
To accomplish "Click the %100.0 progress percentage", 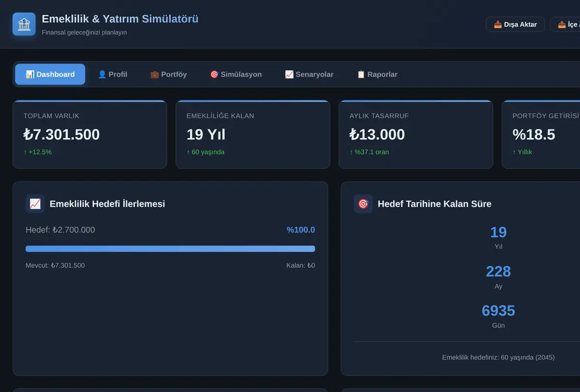I will click(x=301, y=230).
